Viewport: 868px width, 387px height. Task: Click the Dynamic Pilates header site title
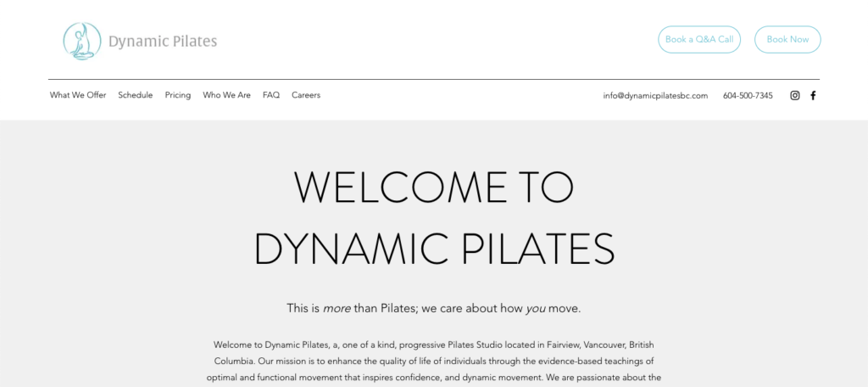click(163, 42)
